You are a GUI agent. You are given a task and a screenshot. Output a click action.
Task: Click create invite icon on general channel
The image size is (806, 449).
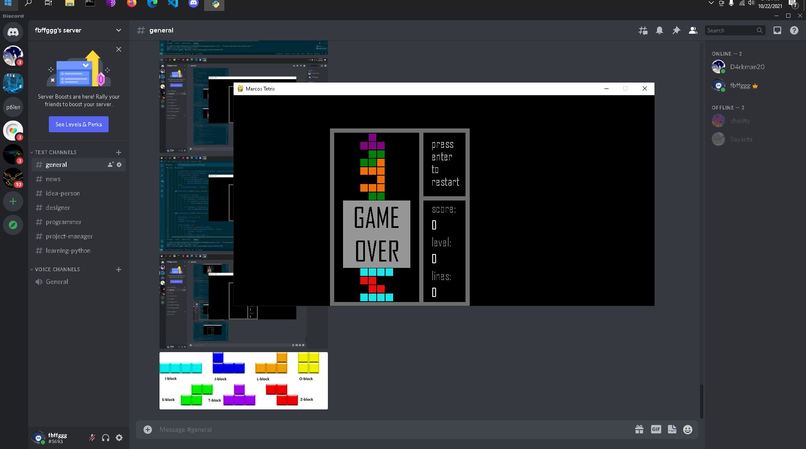pyautogui.click(x=111, y=165)
